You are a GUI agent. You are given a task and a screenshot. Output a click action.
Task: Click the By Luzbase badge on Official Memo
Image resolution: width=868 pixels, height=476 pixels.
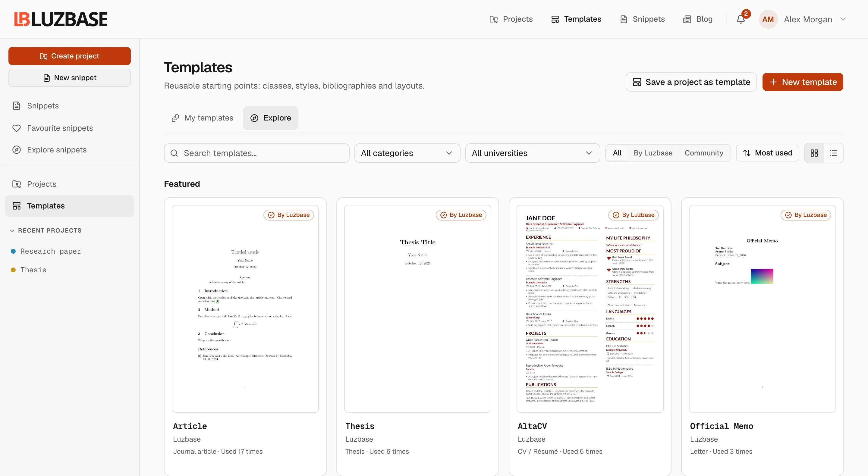click(x=806, y=215)
